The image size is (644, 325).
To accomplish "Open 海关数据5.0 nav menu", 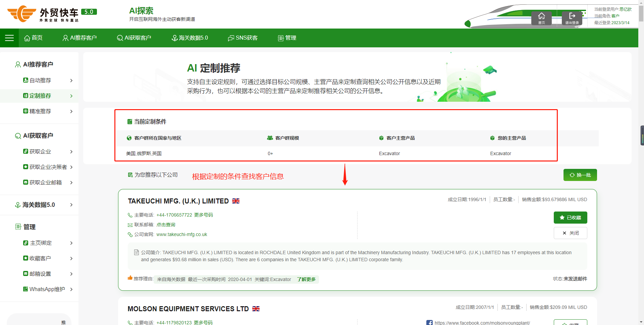I will coord(190,38).
